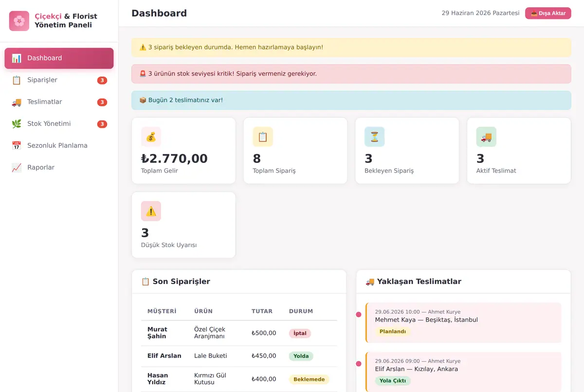This screenshot has width=584, height=392.
Task: Open the Teslimatlar section
Action: pos(59,102)
